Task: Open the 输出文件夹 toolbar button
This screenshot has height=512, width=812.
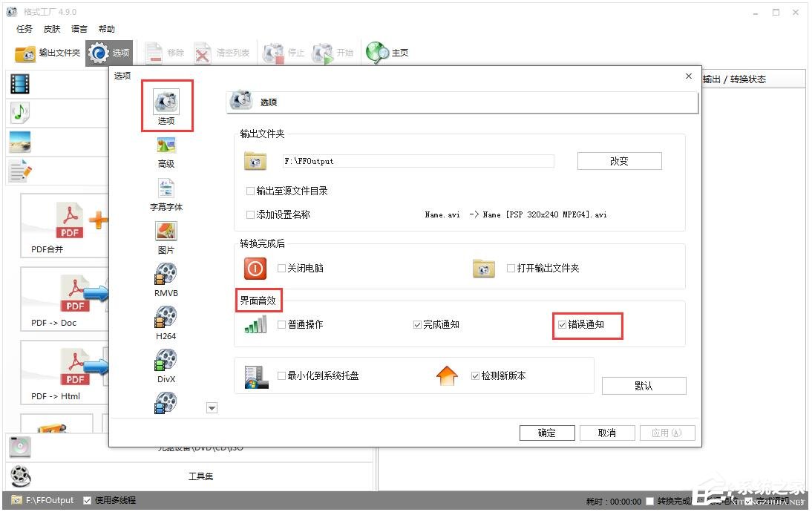Action: tap(47, 53)
